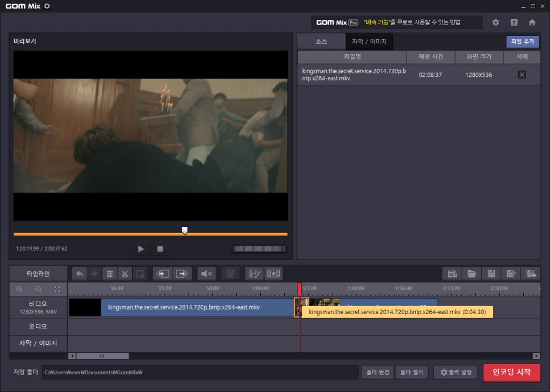Undo the last timeline edit
This screenshot has width=550, height=392.
click(x=80, y=274)
